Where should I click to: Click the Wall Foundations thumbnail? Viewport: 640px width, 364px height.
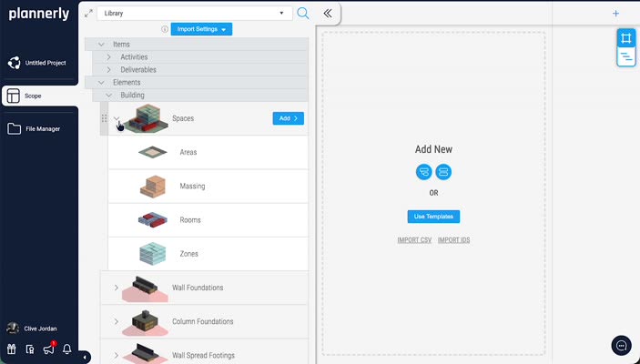pos(145,288)
